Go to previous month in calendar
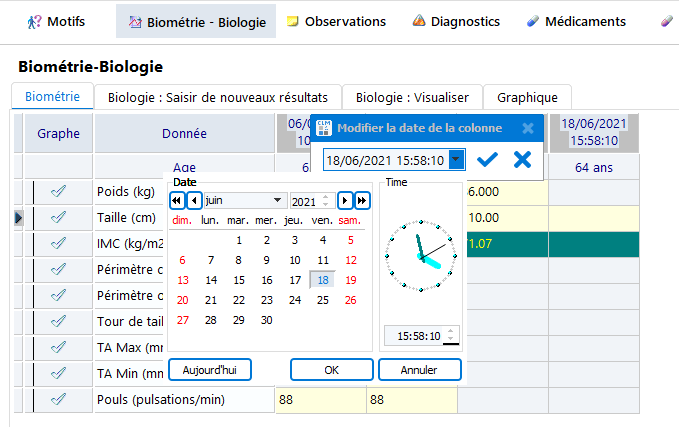679x427 pixels. point(194,200)
